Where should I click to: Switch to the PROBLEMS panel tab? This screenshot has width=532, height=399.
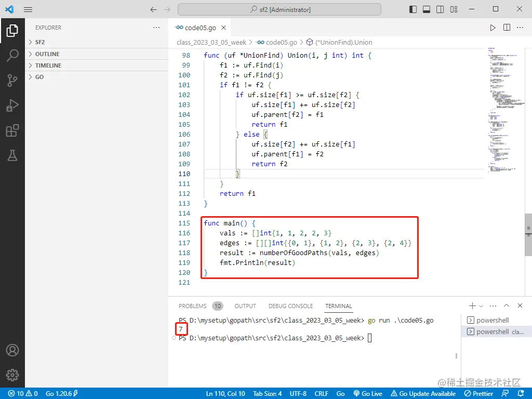(192, 306)
